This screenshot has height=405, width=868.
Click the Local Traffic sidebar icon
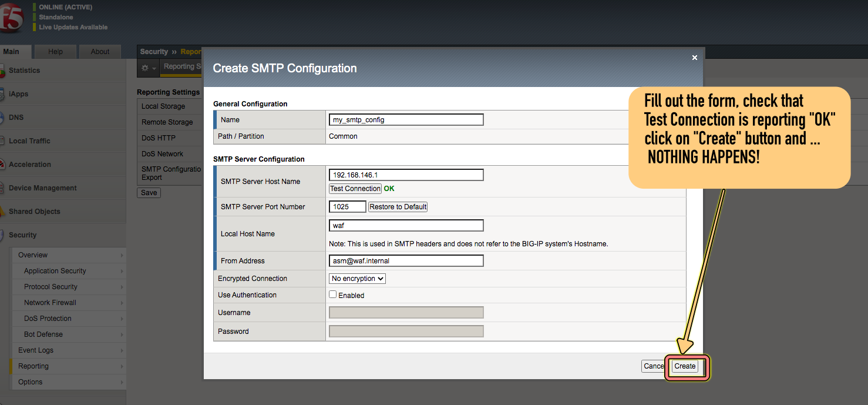pos(4,140)
